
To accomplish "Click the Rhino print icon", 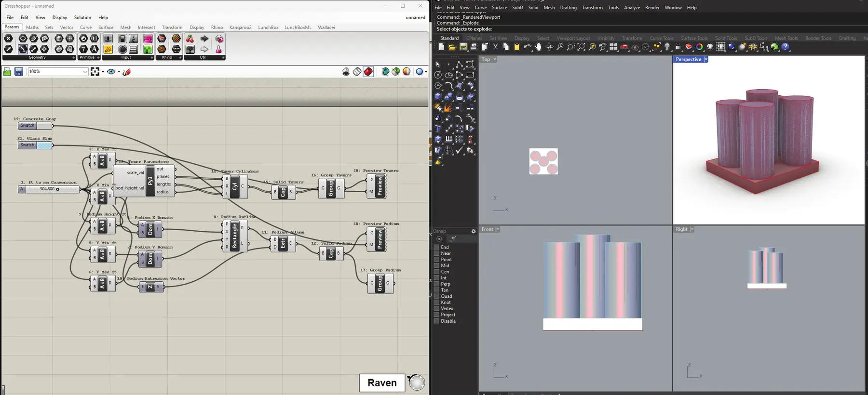I will tap(474, 47).
